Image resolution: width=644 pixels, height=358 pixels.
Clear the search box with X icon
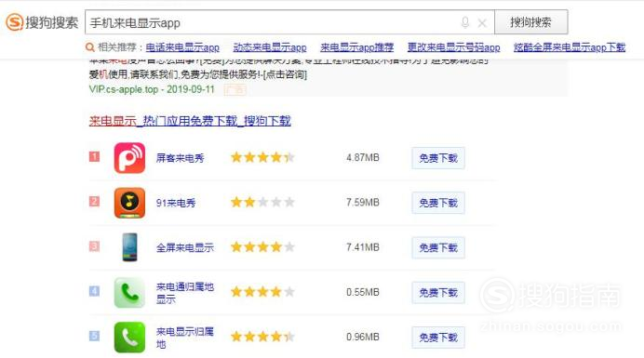(482, 23)
